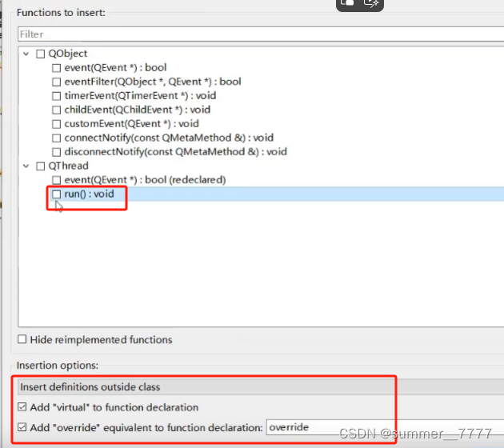This screenshot has width=504, height=448.
Task: Check the run() : void checkbox
Action: tap(57, 194)
